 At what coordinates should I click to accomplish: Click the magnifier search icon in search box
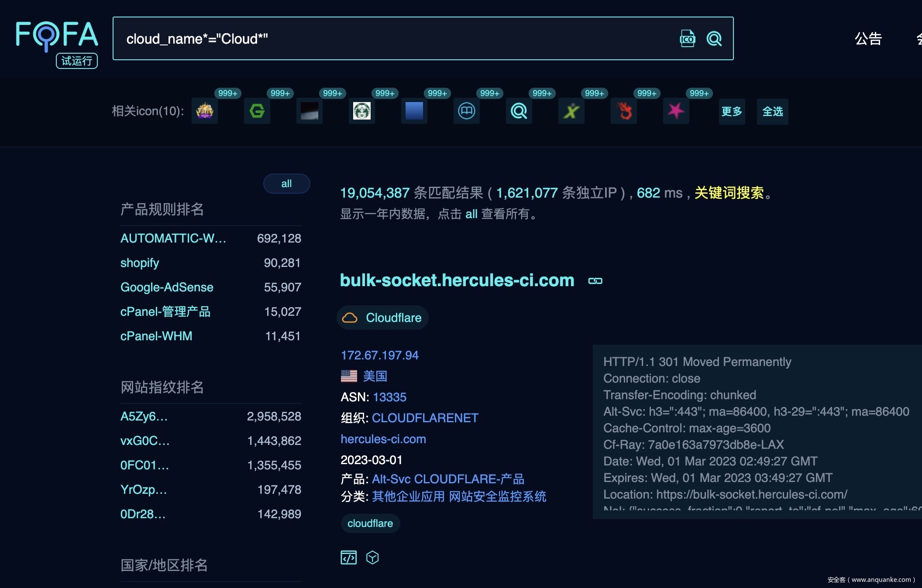click(x=714, y=39)
